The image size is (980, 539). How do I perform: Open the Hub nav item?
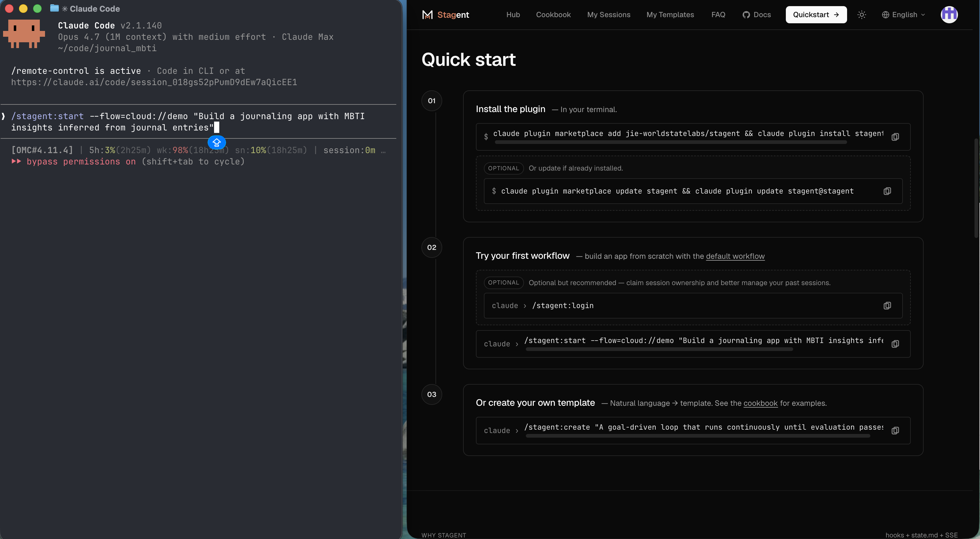click(513, 15)
